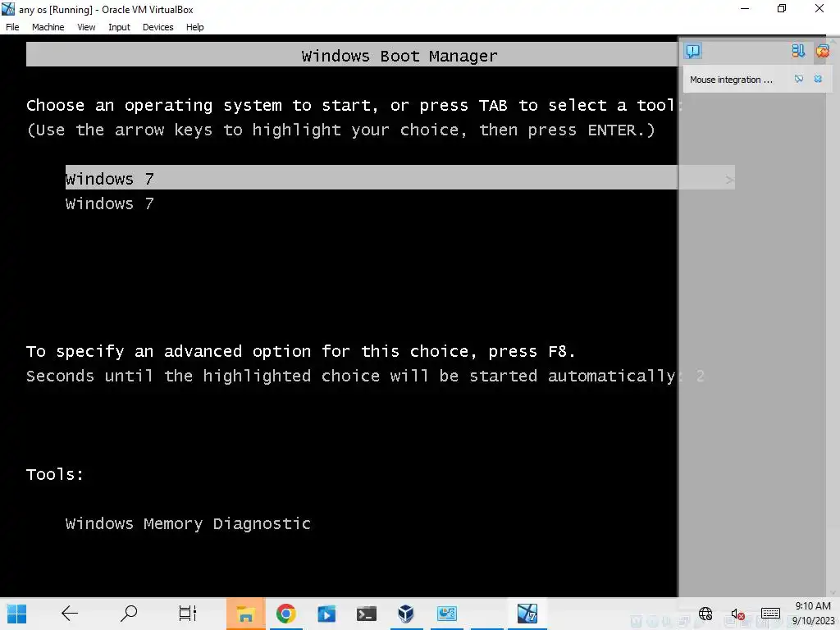
Task: Open taskbar Search
Action: (x=129, y=614)
